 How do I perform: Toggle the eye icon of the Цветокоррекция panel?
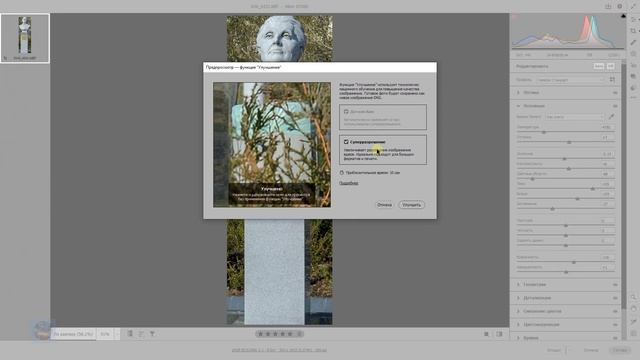tap(615, 325)
